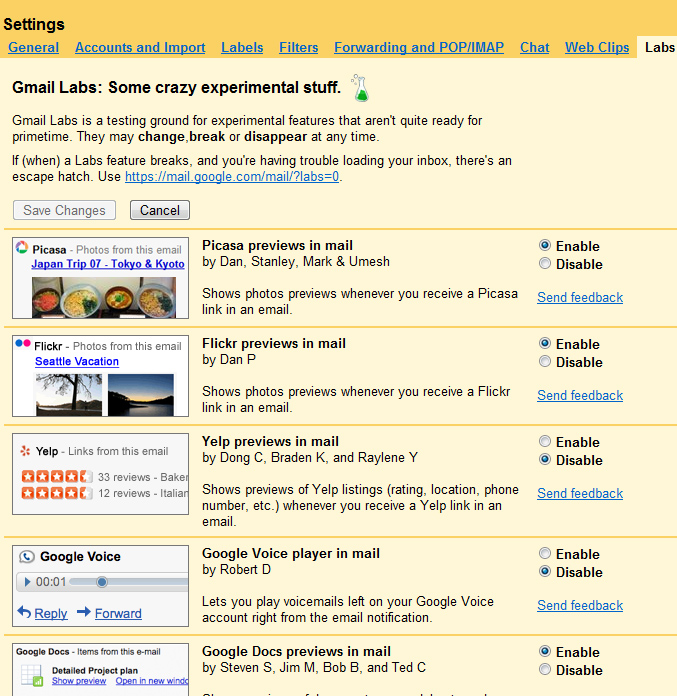The height and width of the screenshot is (696, 677).
Task: Open the Seattle Vacation Flickr link
Action: (x=77, y=361)
